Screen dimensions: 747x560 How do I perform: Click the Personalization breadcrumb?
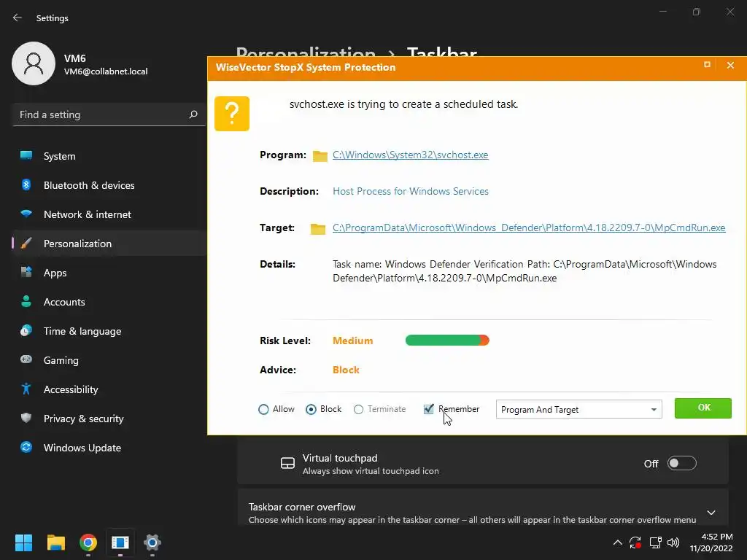pyautogui.click(x=306, y=52)
